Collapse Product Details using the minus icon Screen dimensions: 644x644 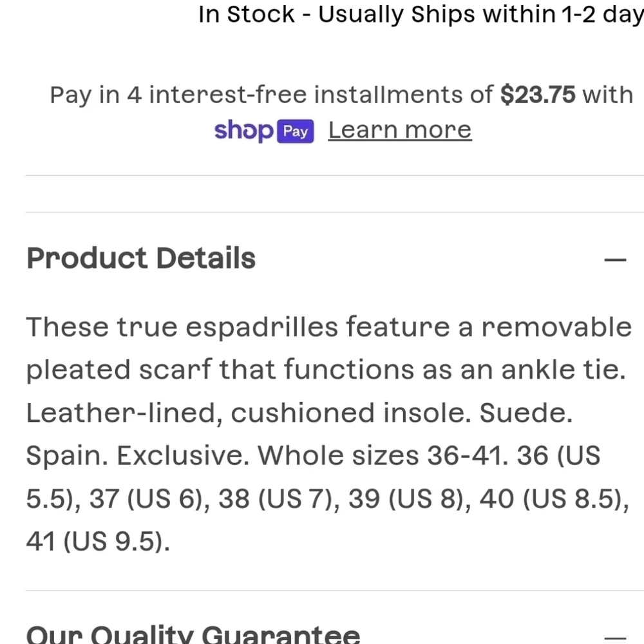615,260
